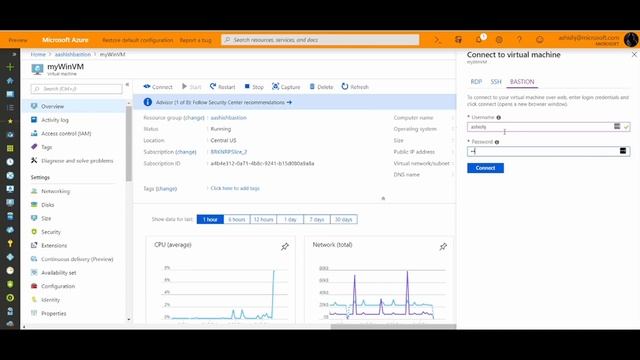Open portal settings gear icon

499,40
